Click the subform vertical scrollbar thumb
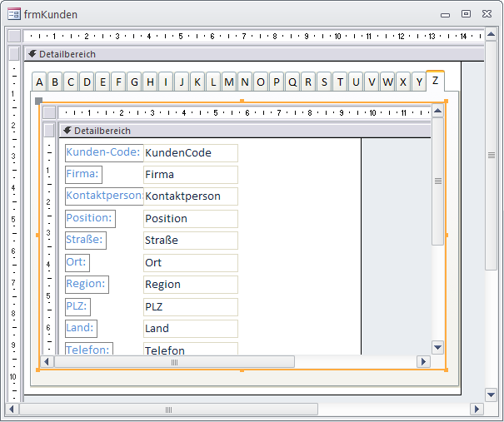Viewport: 504px width, 422px height. (x=437, y=181)
